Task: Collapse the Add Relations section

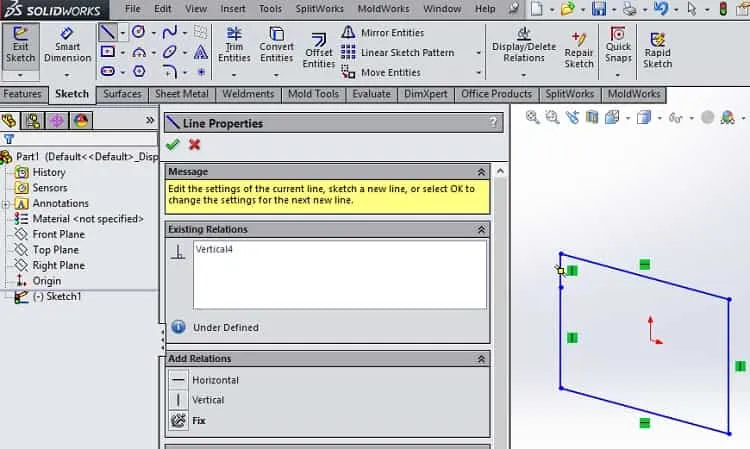Action: pyautogui.click(x=481, y=359)
